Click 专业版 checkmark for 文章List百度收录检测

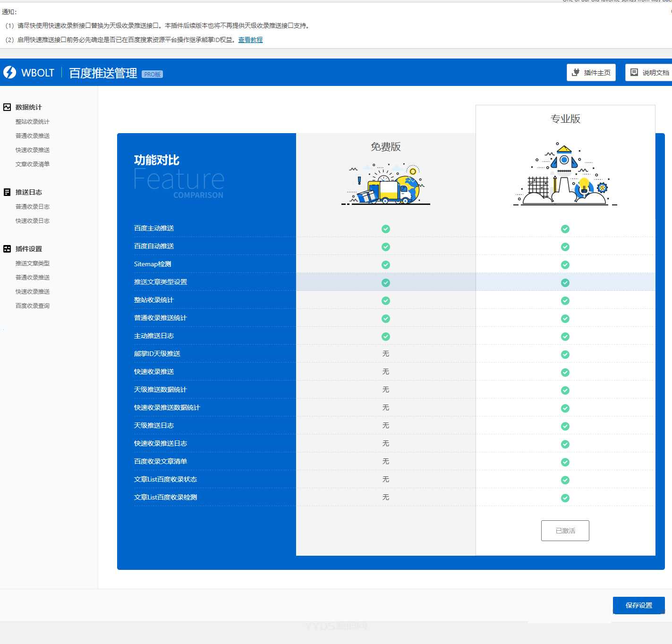click(565, 498)
